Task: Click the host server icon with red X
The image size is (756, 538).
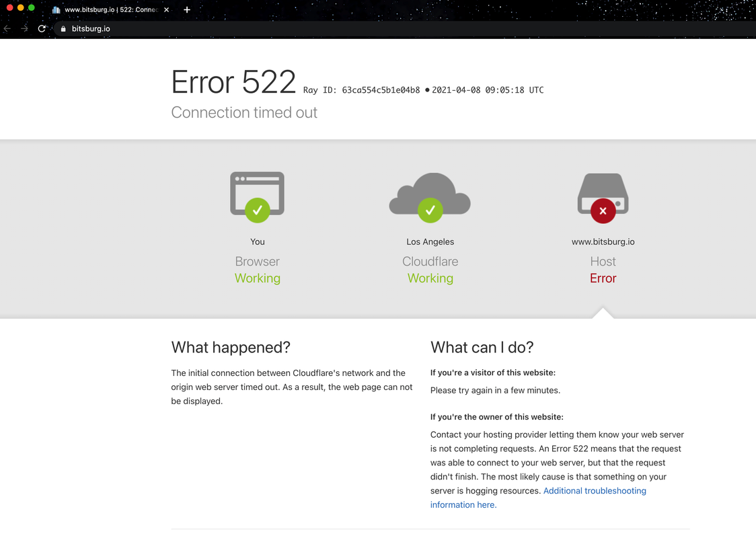Action: pos(603,198)
